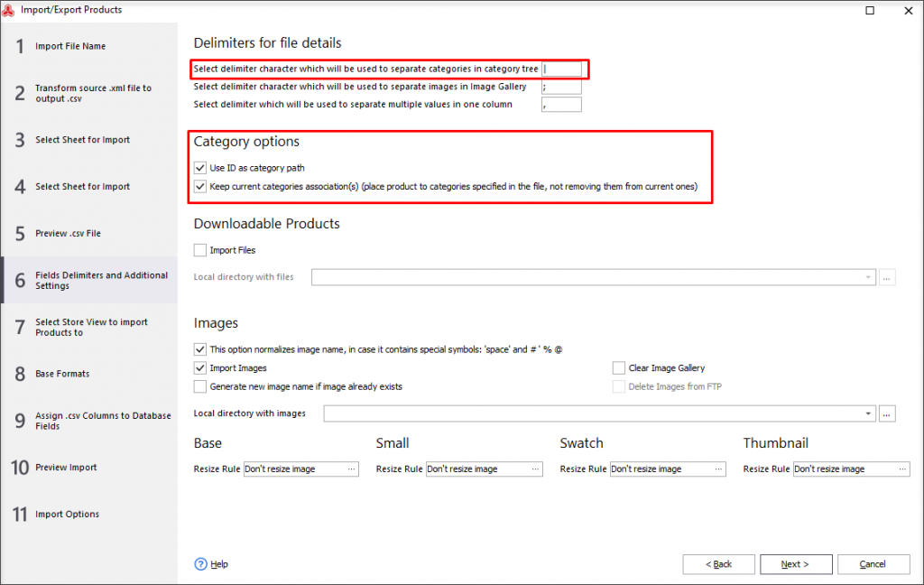Toggle Use ID as category path

[200, 168]
